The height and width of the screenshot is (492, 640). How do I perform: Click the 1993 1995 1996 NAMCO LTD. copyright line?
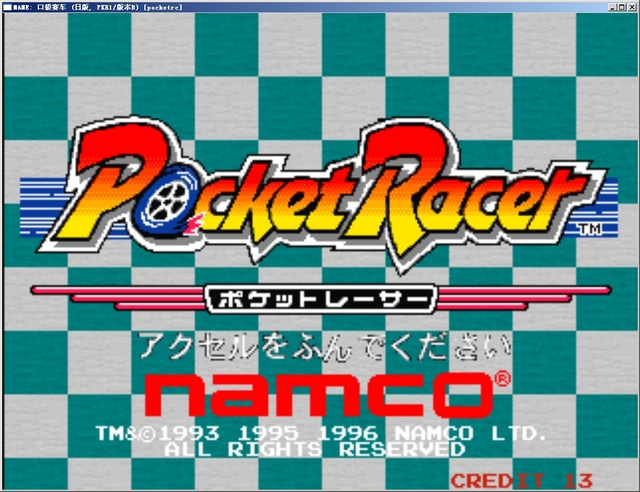tap(321, 433)
